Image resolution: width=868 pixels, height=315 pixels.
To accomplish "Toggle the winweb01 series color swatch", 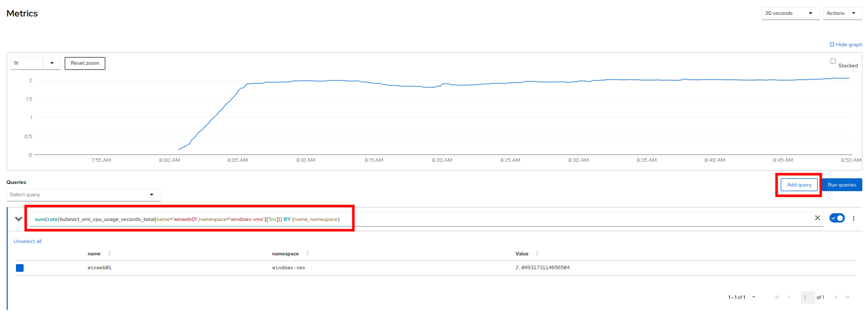I will tap(20, 268).
